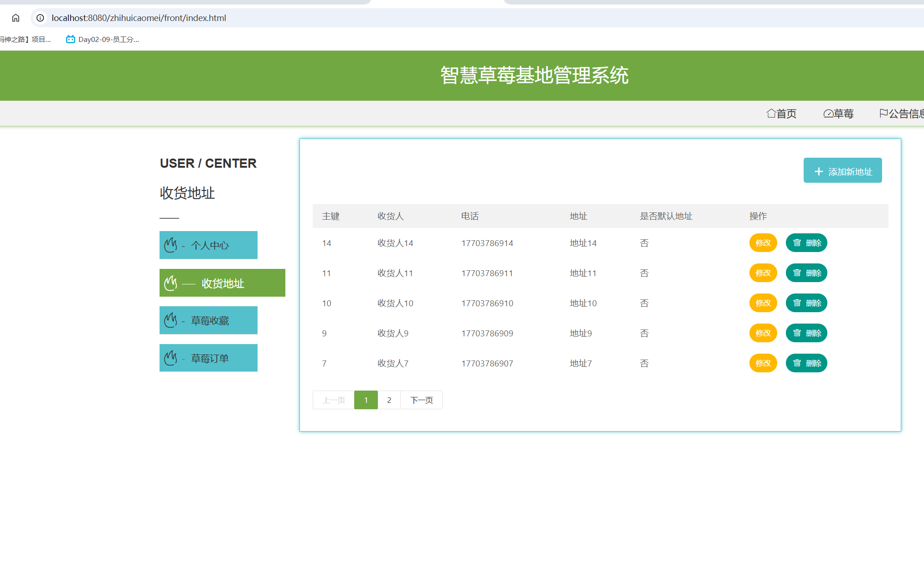Click trash icon in row 收货人7
924x587 pixels.
click(x=797, y=363)
